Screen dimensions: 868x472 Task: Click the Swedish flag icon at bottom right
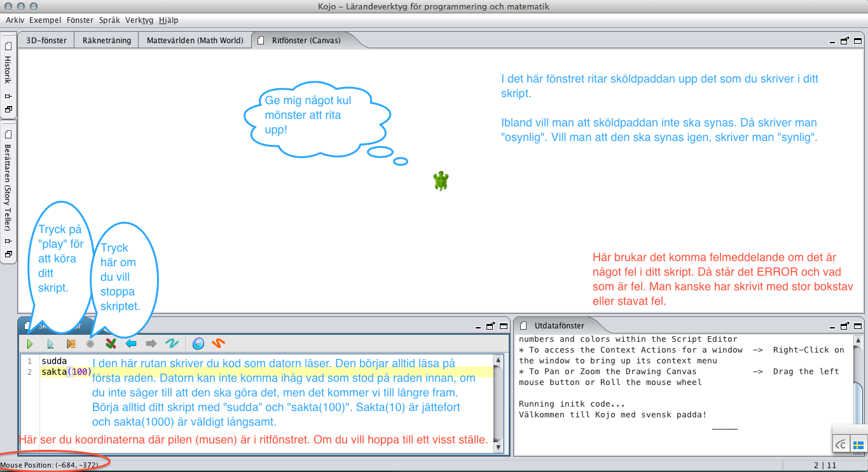coord(858,445)
